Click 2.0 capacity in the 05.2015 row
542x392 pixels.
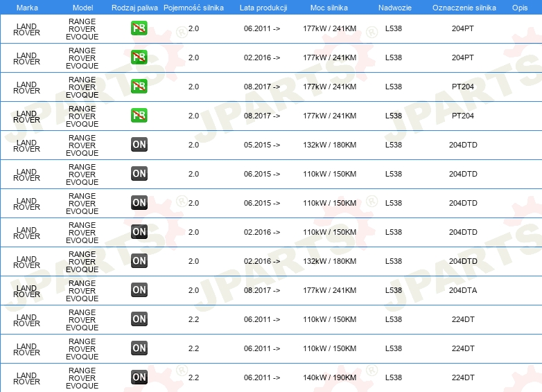pyautogui.click(x=193, y=145)
